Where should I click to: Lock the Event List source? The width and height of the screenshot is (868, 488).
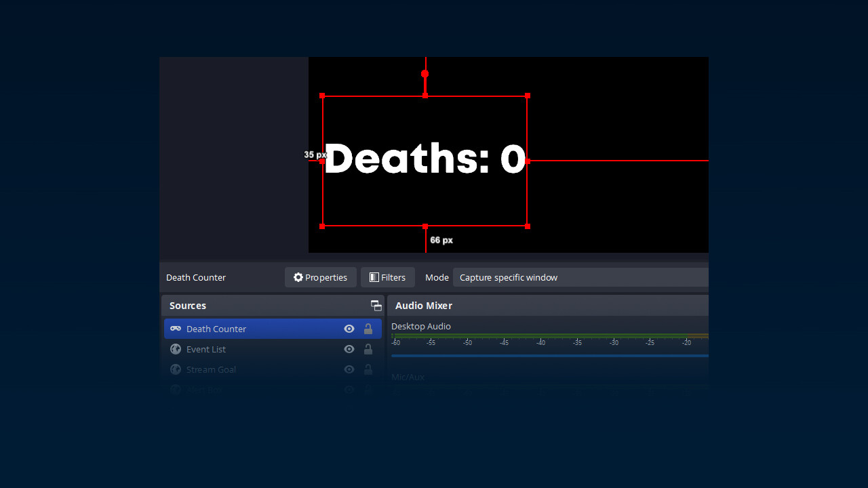(x=368, y=349)
